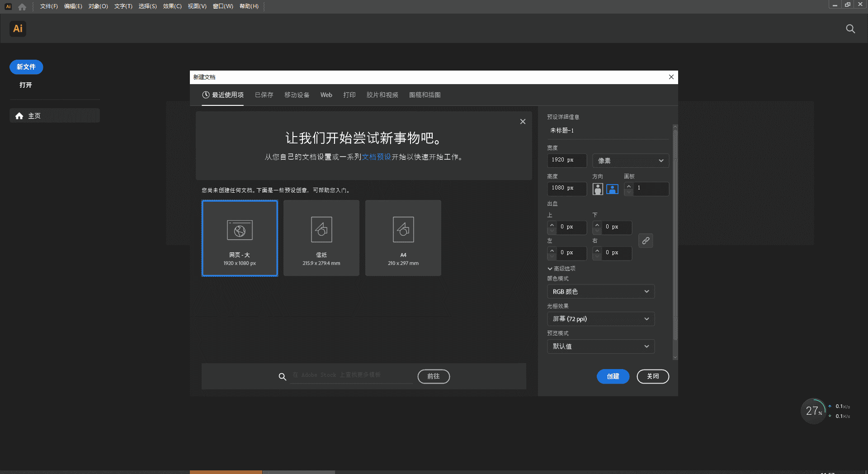Viewport: 868px width, 474px height.
Task: Select the portrait orientation option
Action: pos(598,189)
